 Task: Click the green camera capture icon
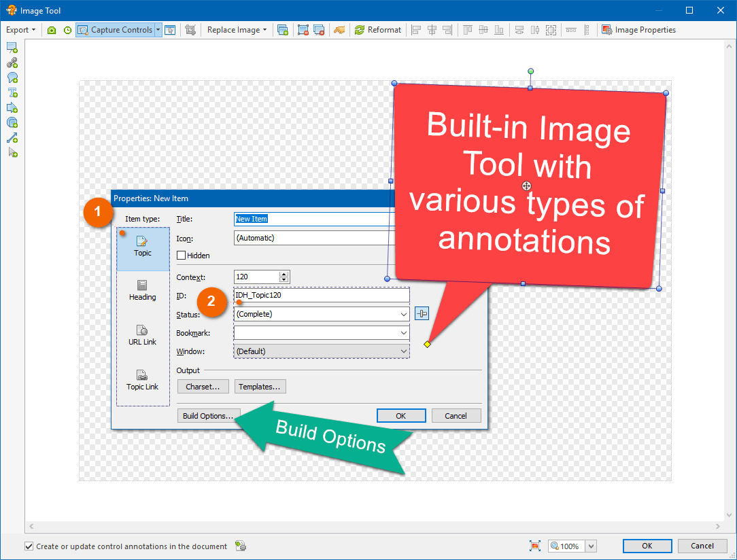[52, 30]
